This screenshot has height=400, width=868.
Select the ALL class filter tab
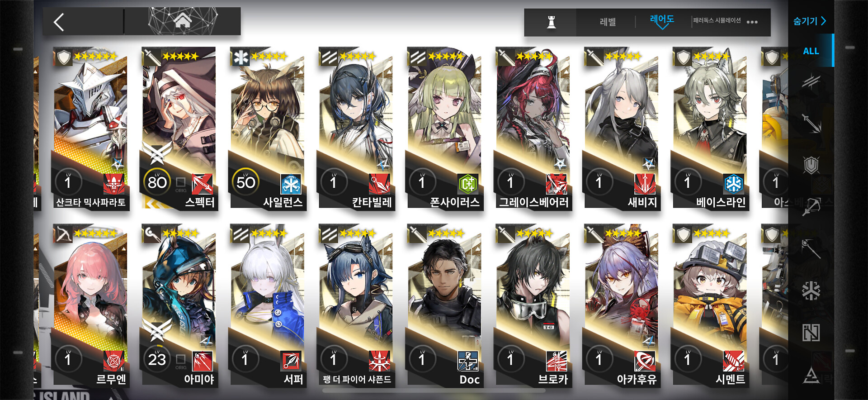pos(811,51)
